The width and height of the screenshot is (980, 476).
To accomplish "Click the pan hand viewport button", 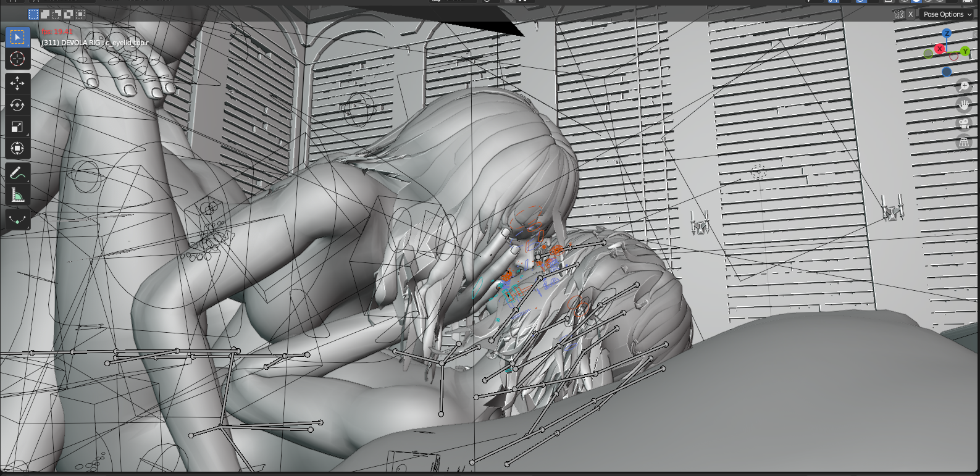I will point(963,105).
